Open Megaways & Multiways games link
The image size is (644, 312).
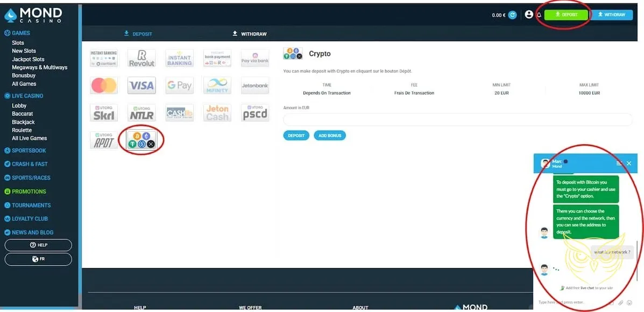40,67
